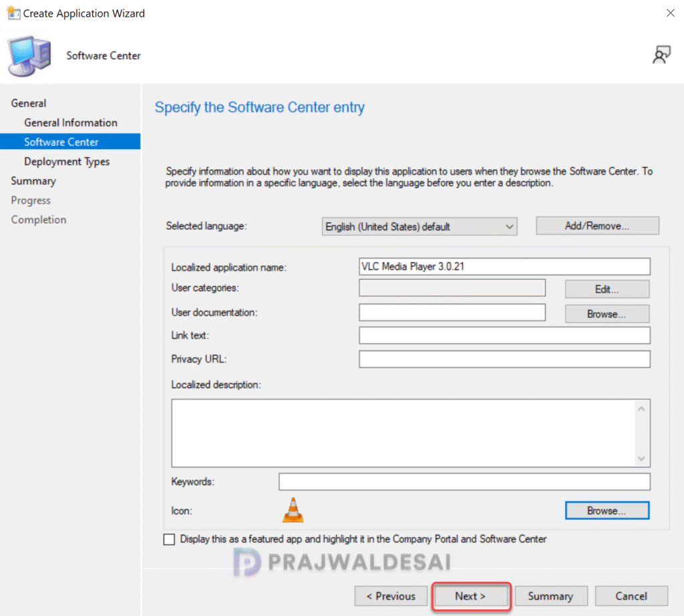Click the Link text field

(504, 335)
